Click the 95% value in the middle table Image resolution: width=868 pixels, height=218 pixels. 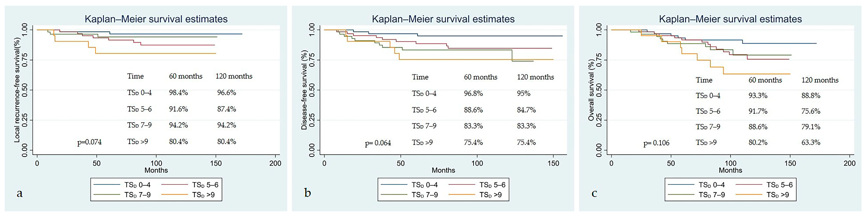pos(523,94)
